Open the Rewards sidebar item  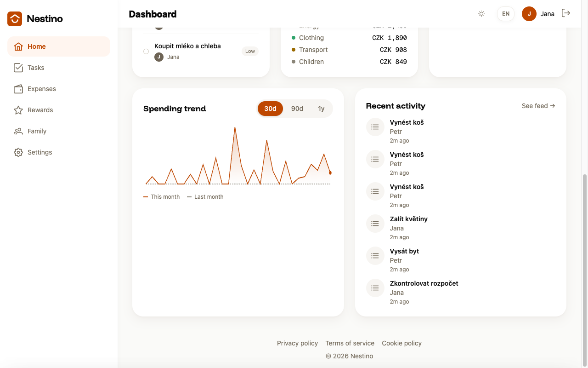point(59,110)
